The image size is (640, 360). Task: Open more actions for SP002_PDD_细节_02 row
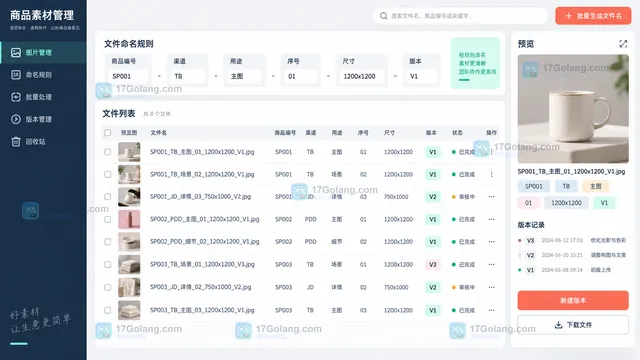click(x=491, y=242)
